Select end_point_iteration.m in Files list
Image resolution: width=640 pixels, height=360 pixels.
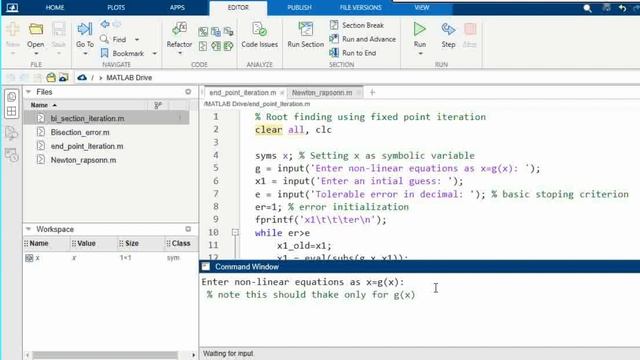coord(106,146)
